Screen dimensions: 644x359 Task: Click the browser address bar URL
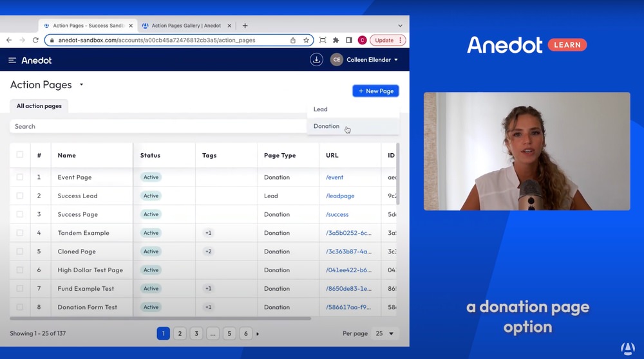156,40
